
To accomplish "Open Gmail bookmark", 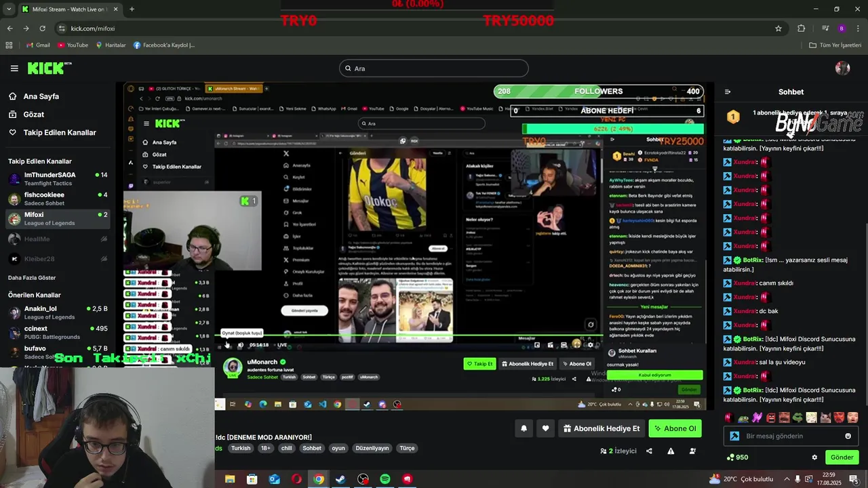I will 38,45.
